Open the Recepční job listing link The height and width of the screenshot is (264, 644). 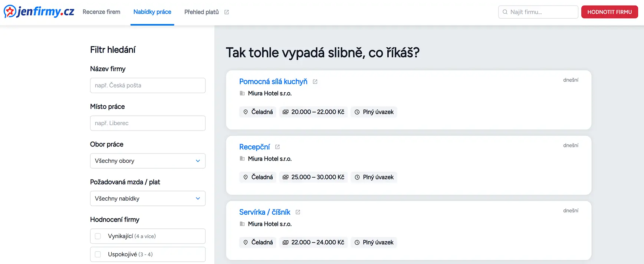click(x=255, y=146)
